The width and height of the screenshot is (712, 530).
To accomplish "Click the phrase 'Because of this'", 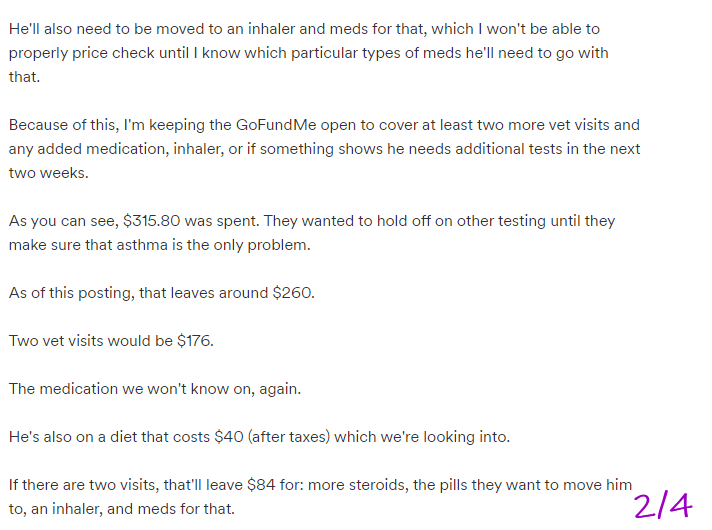I will [x=64, y=125].
